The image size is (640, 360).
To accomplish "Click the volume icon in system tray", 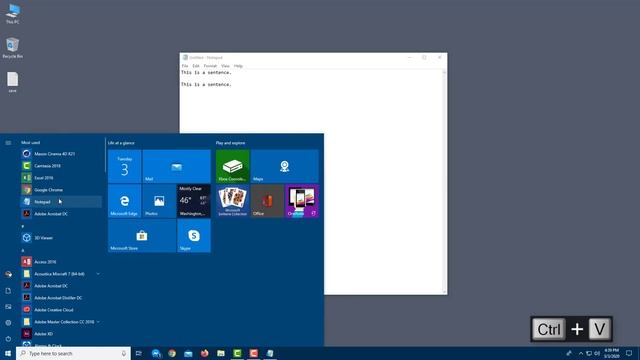I will click(x=597, y=353).
